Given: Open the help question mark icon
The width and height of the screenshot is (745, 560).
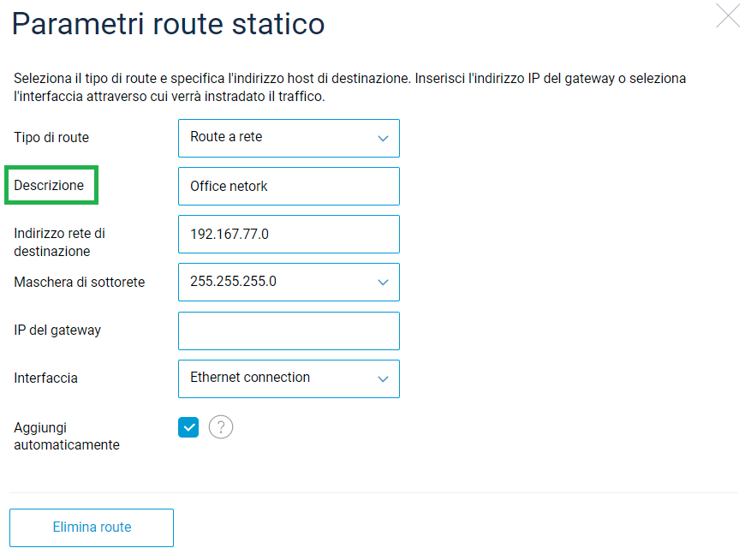Looking at the screenshot, I should (x=221, y=426).
